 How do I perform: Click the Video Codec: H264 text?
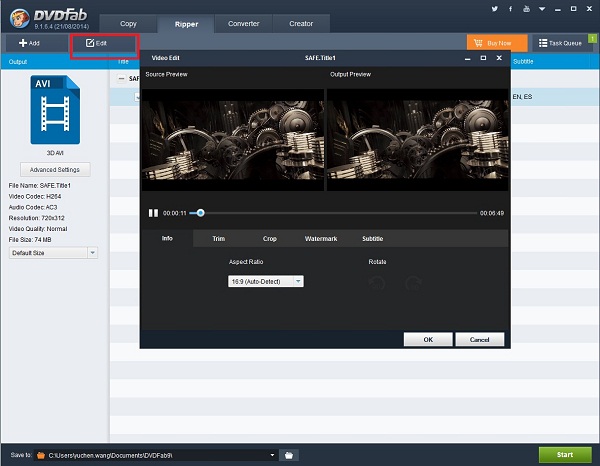coord(35,196)
